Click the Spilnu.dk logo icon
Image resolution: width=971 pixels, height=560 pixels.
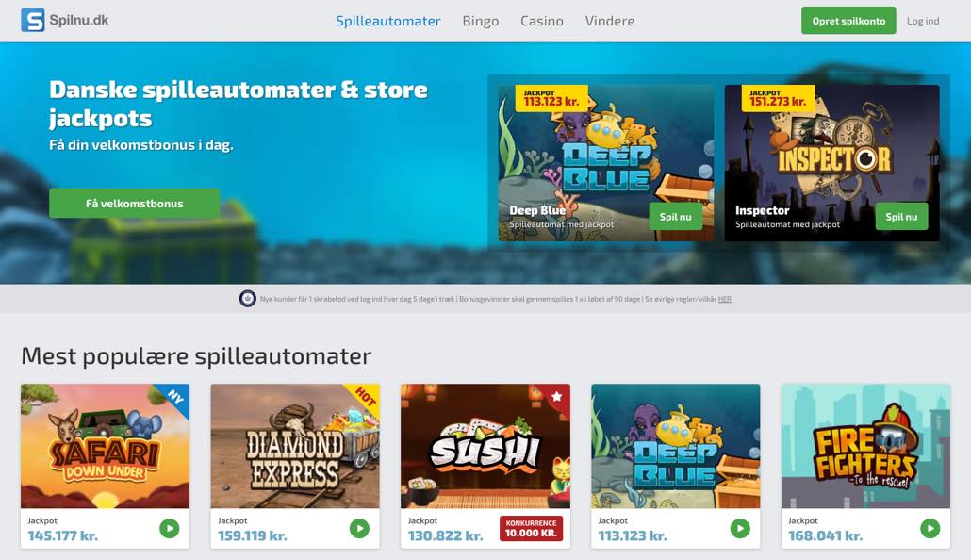point(32,20)
